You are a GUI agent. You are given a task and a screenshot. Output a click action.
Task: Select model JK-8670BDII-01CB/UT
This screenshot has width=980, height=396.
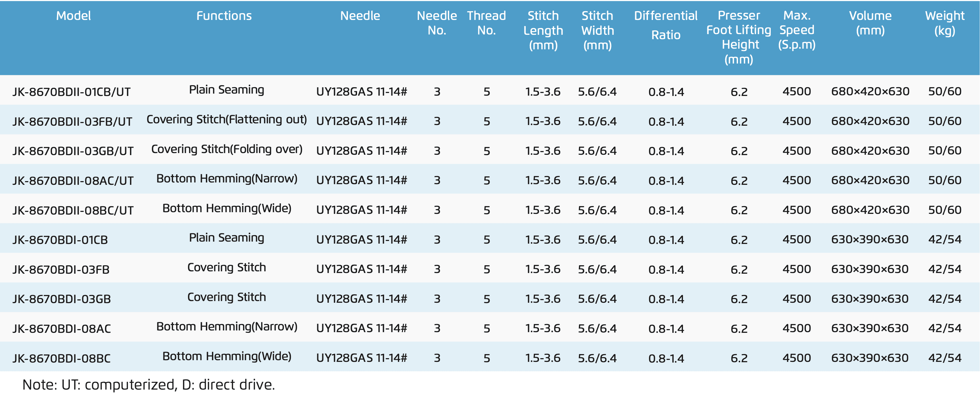pyautogui.click(x=72, y=92)
